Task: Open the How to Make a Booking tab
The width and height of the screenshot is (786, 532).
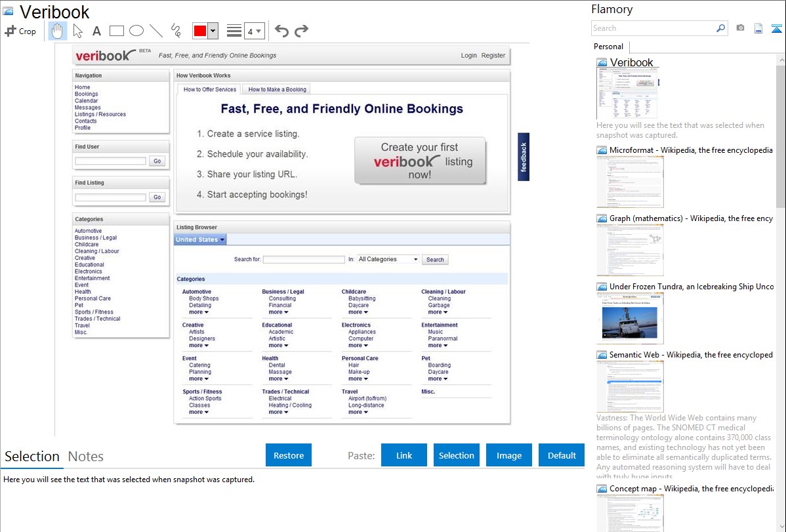Action: point(278,89)
